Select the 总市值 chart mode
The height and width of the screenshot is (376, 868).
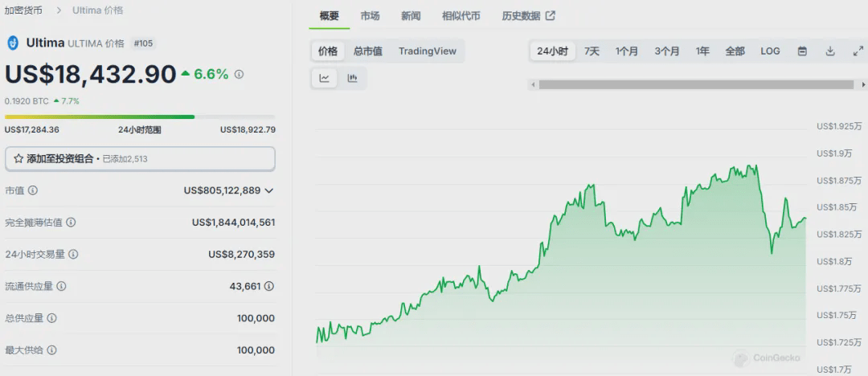[368, 51]
